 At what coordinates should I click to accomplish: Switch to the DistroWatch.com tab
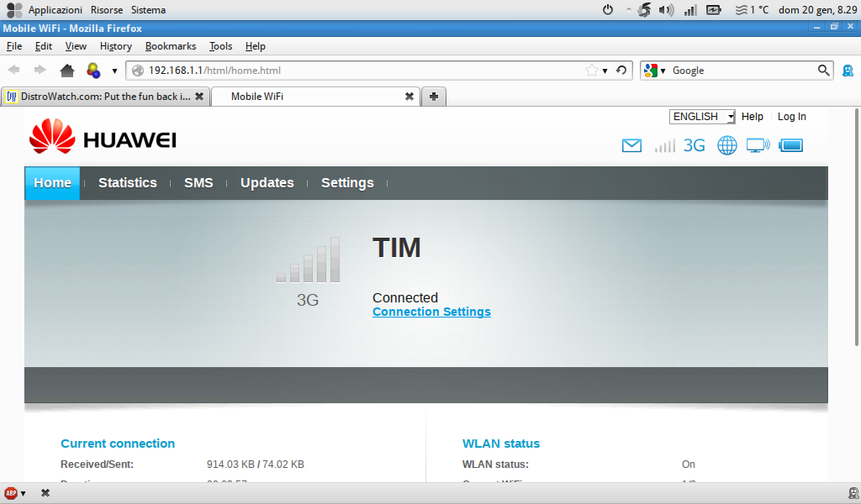pyautogui.click(x=105, y=97)
